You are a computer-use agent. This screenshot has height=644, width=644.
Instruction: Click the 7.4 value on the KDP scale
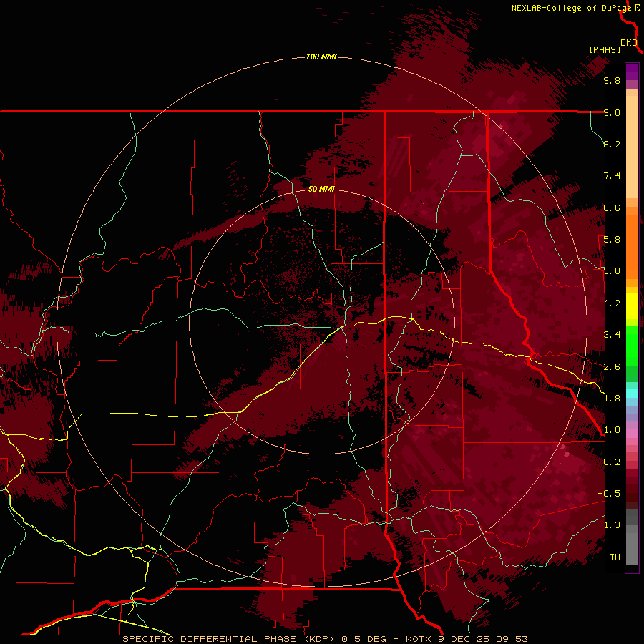coord(612,176)
